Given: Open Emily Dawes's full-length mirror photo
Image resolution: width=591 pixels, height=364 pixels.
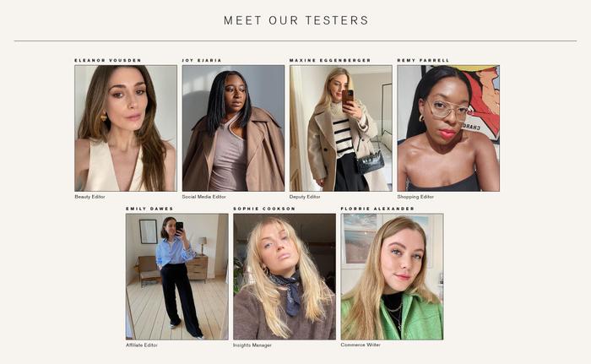Looking at the screenshot, I should coord(176,276).
